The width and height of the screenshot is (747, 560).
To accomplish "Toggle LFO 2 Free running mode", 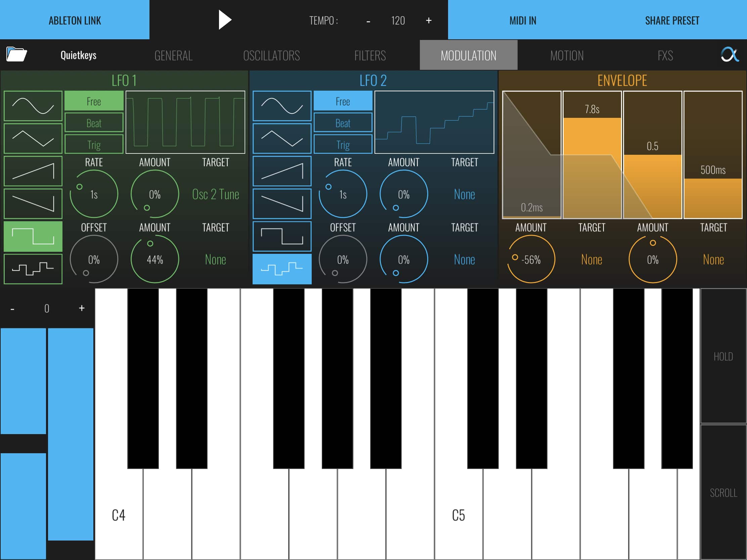I will point(343,101).
